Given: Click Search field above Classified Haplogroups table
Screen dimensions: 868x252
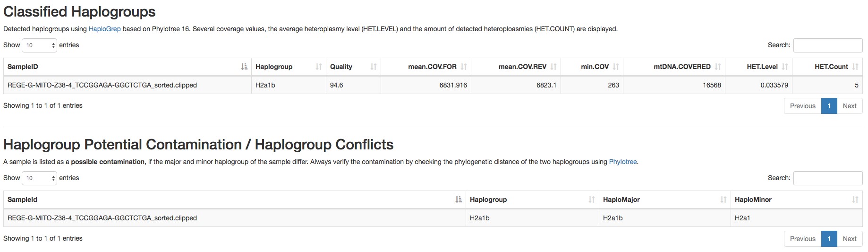Looking at the screenshot, I should pyautogui.click(x=828, y=45).
